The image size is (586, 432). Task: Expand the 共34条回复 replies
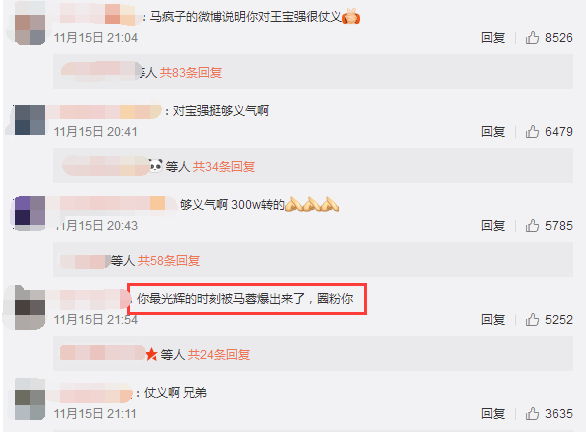tap(223, 167)
